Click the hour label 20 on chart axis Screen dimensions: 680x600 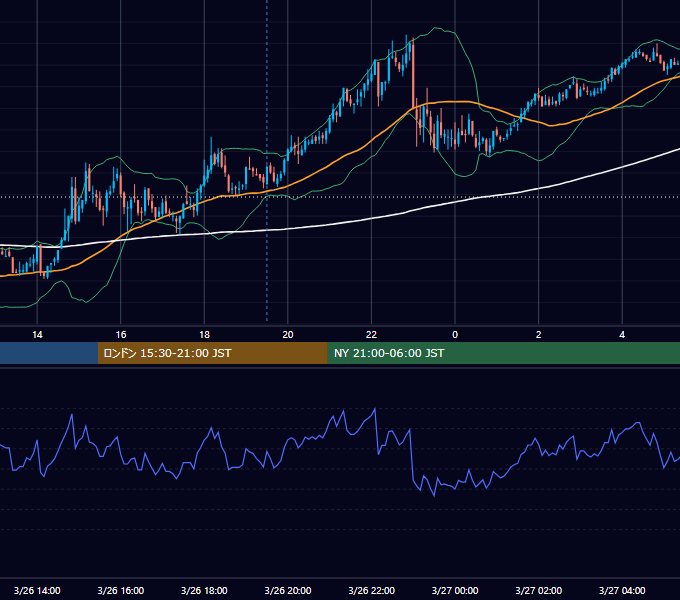(x=288, y=335)
